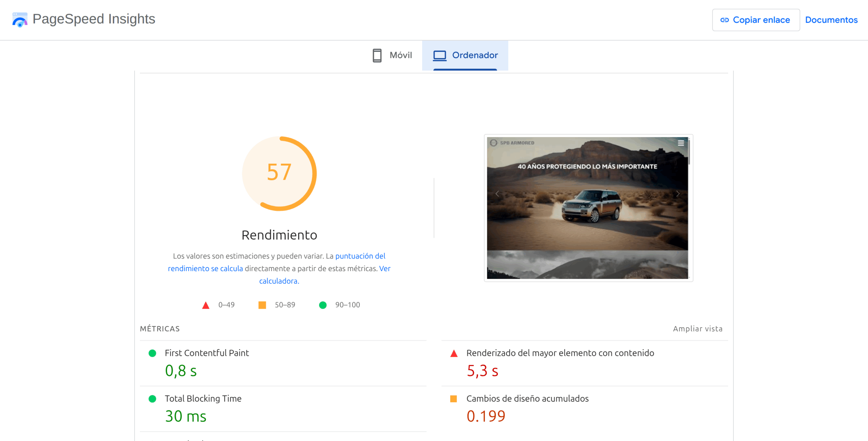
Task: Click the 'Cambios de diseño acumulados' label
Action: coord(527,399)
